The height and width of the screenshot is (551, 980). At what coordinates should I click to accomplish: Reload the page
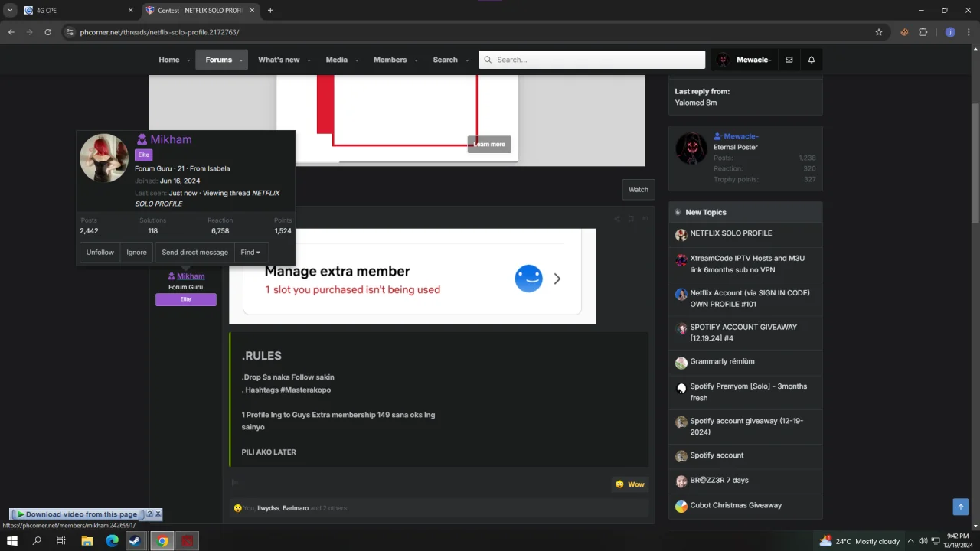[x=47, y=32]
